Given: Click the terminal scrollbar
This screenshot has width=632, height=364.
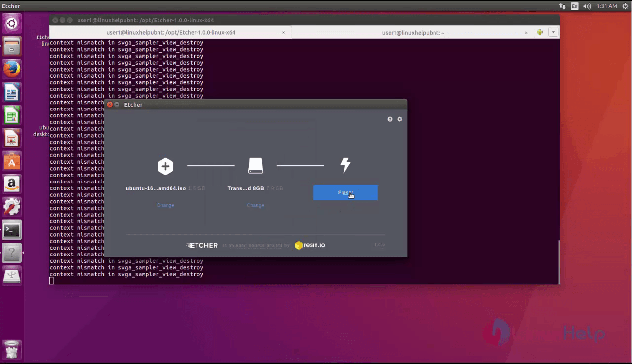Looking at the screenshot, I should pos(558,262).
